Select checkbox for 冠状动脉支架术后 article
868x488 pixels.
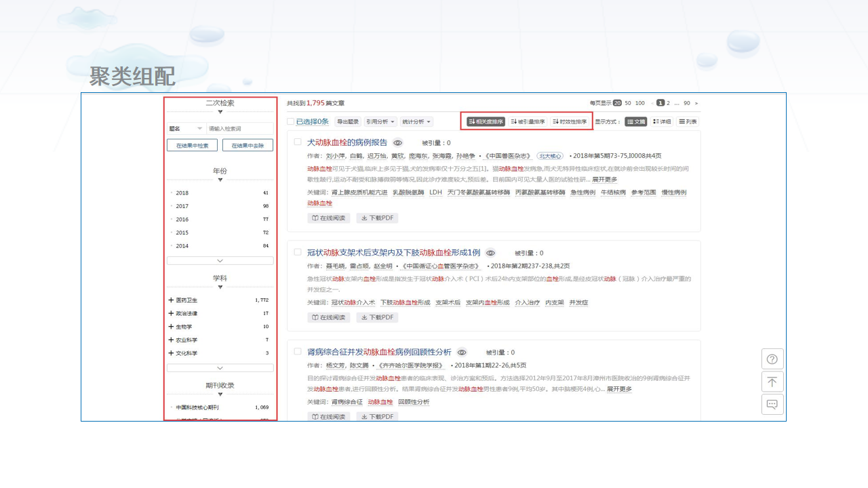tap(297, 252)
